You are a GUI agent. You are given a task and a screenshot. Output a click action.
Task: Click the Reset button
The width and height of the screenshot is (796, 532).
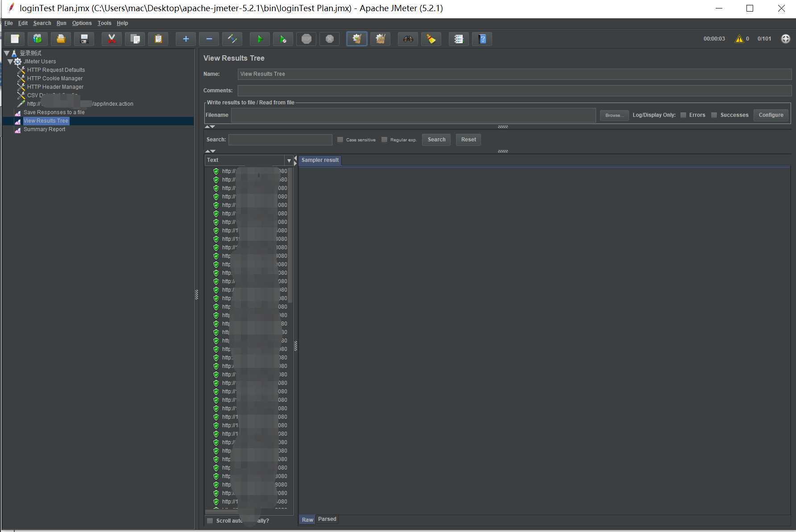(468, 140)
